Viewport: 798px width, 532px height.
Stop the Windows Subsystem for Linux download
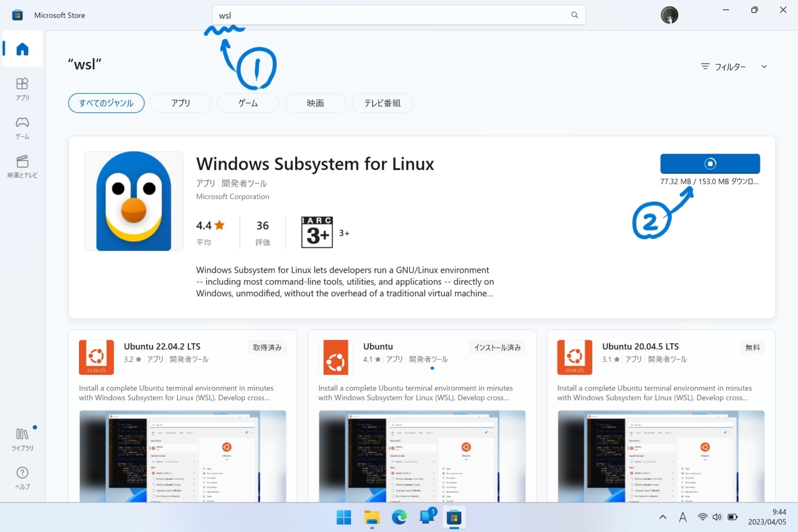click(x=710, y=163)
